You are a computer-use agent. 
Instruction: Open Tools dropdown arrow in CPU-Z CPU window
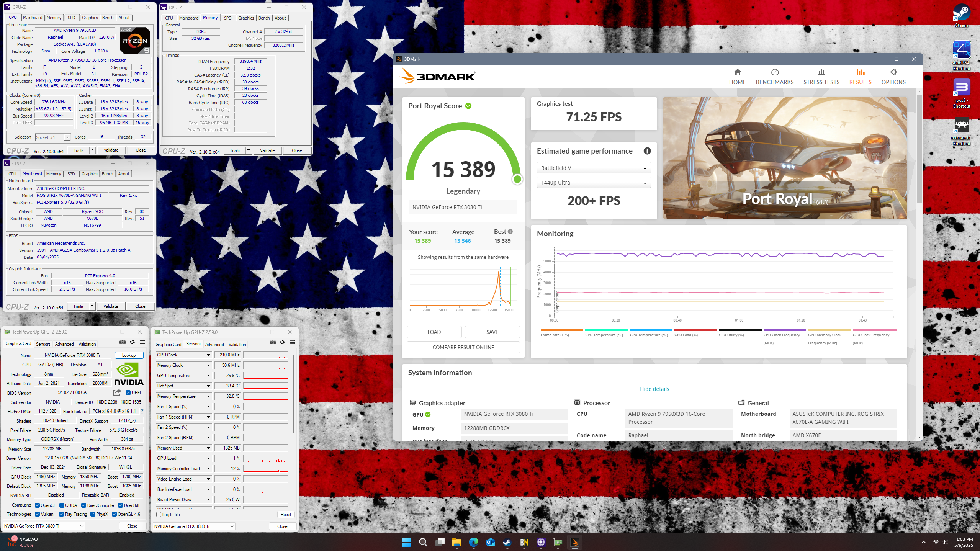[92, 150]
